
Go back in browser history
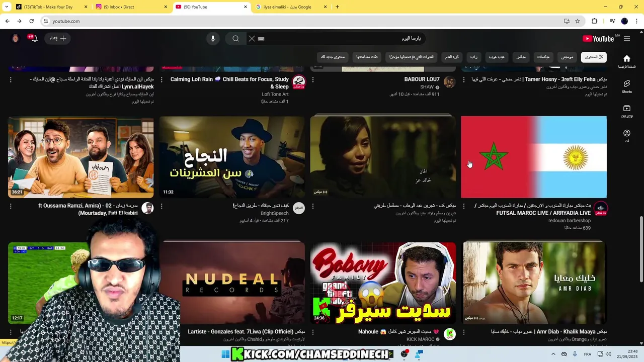point(7,21)
